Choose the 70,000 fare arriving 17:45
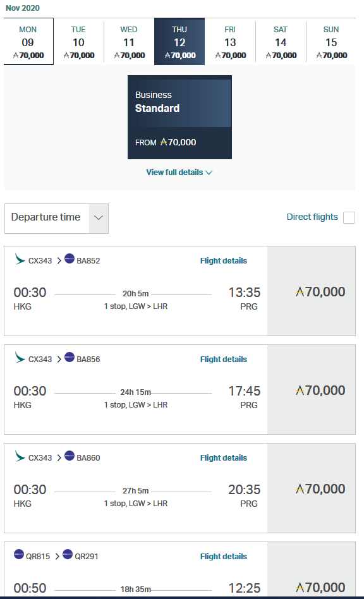Viewport: 364px width, 599px height. click(x=312, y=390)
